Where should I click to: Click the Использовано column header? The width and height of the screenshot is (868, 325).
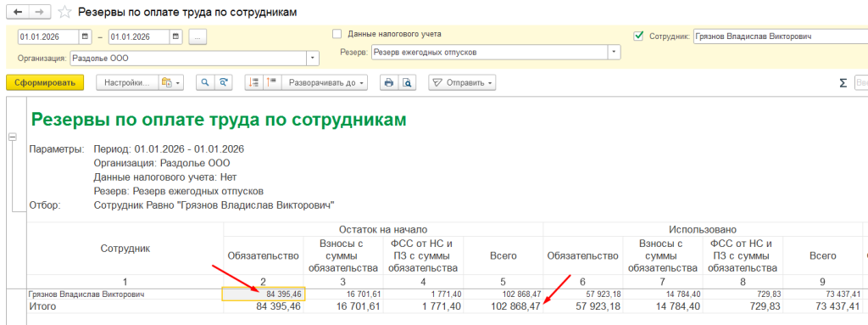coord(703,229)
